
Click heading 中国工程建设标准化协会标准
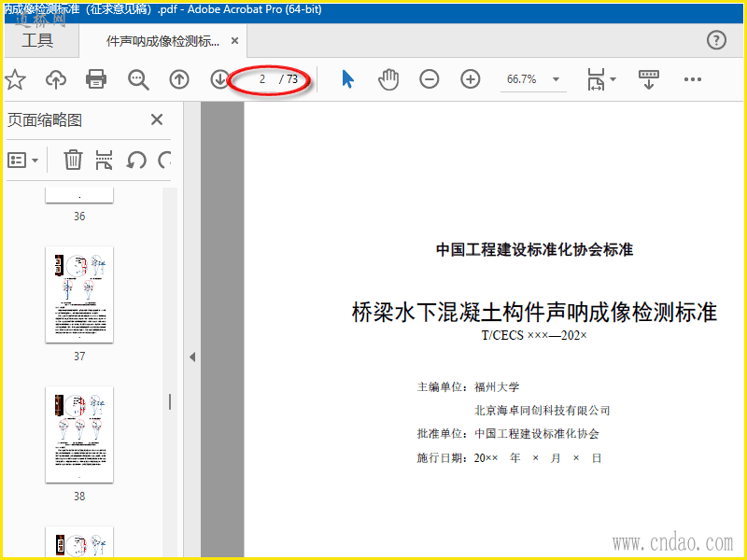click(x=534, y=249)
